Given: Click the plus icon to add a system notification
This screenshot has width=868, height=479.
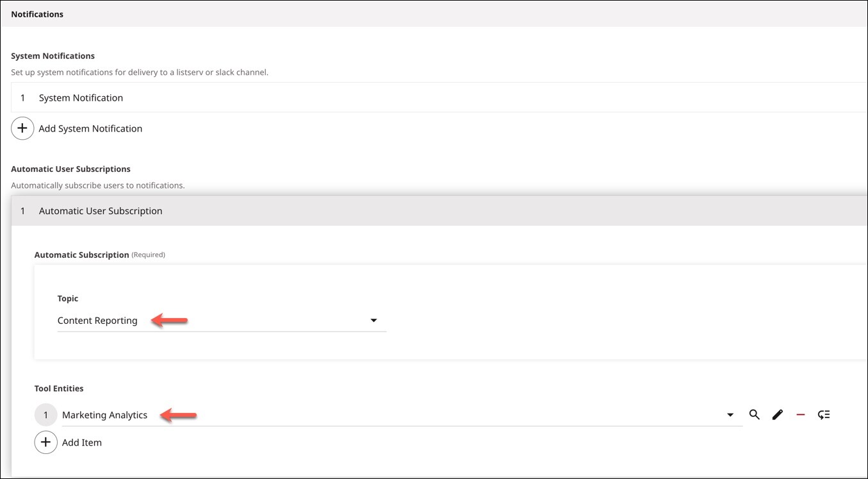Looking at the screenshot, I should pos(22,128).
